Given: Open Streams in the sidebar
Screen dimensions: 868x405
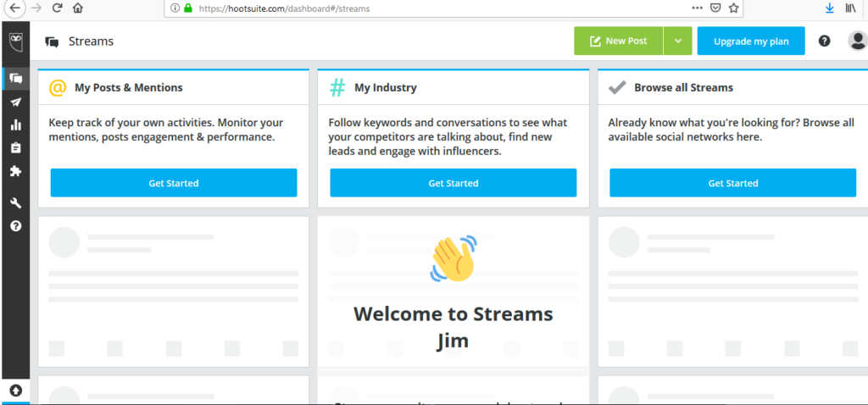Looking at the screenshot, I should click(16, 79).
